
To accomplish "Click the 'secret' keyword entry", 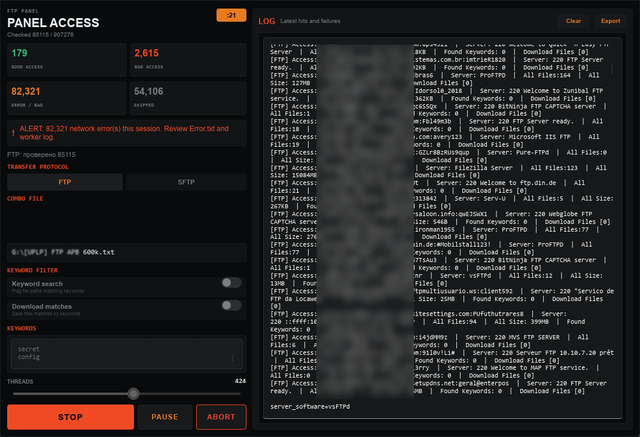I will coord(29,349).
